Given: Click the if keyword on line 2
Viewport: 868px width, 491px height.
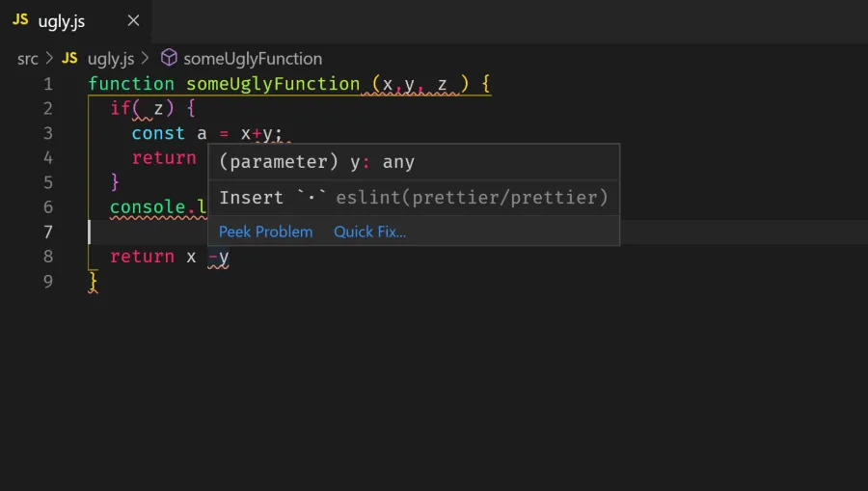Looking at the screenshot, I should pyautogui.click(x=120, y=108).
